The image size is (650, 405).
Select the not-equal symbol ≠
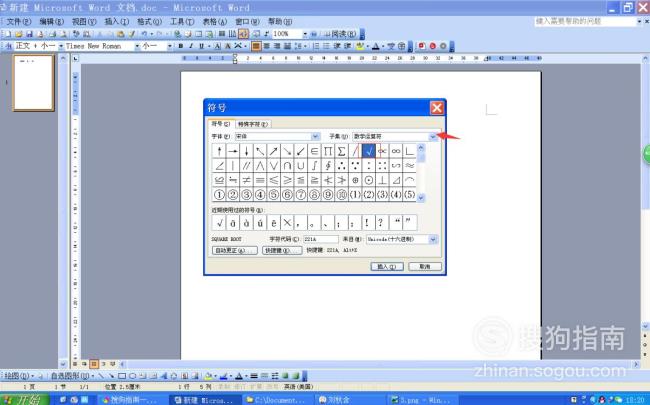point(246,180)
